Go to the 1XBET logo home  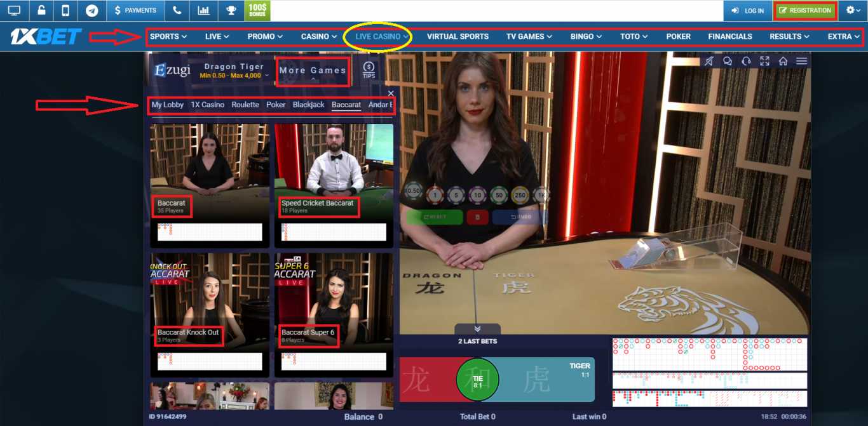(x=46, y=37)
